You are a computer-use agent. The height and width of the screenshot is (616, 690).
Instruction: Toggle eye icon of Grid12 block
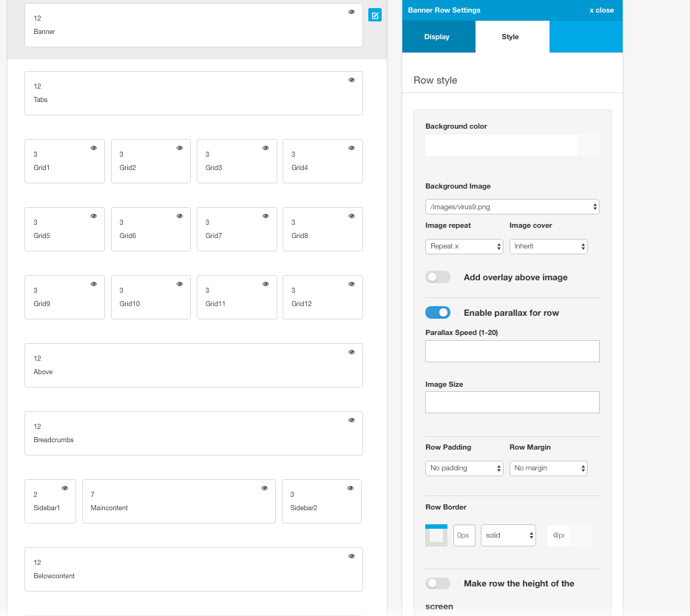pos(351,284)
